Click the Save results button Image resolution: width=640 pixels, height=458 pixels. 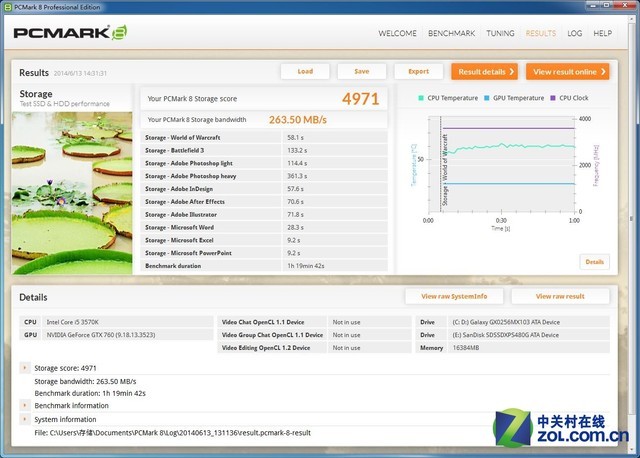point(362,71)
